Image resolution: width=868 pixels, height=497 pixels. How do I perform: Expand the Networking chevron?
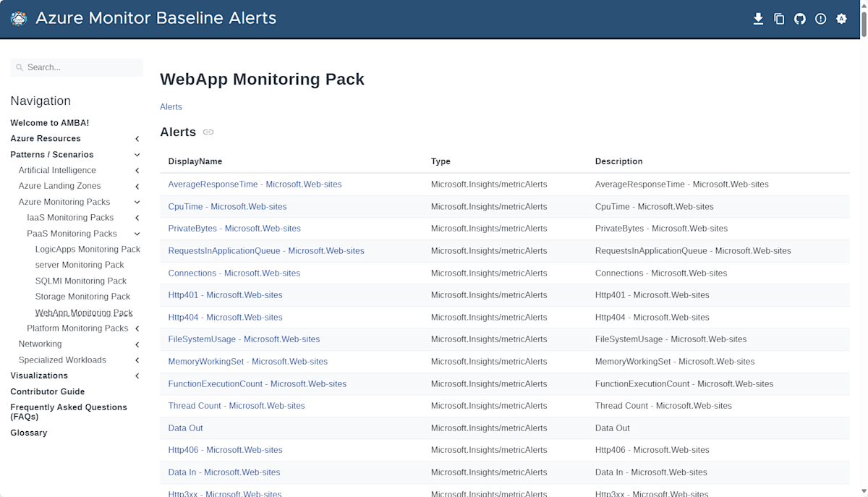click(x=137, y=344)
